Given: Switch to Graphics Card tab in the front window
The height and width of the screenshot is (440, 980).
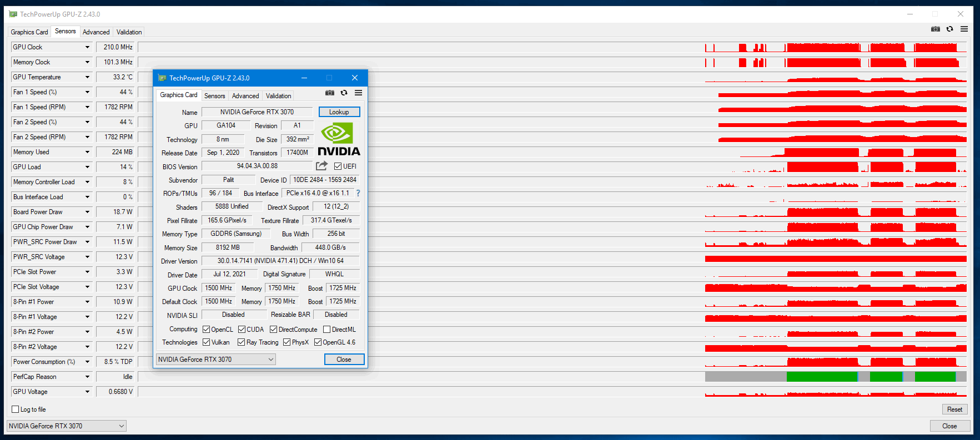Looking at the screenshot, I should (179, 95).
